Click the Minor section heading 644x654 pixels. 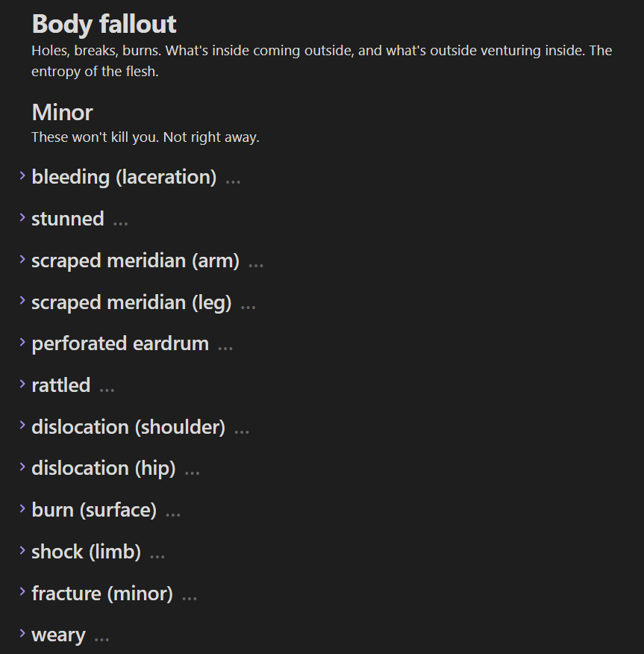click(x=62, y=113)
